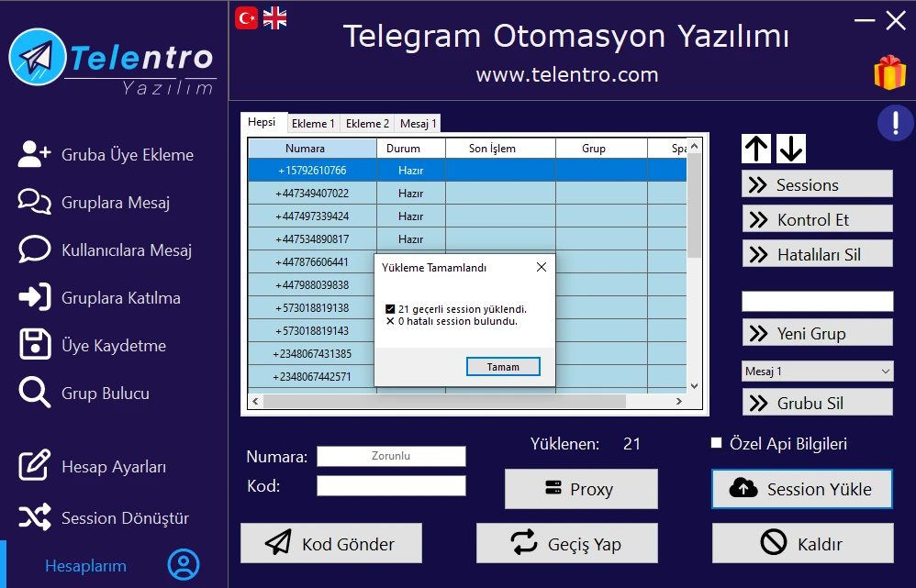Sort by Numara column header
The height and width of the screenshot is (588, 916).
pyautogui.click(x=313, y=149)
